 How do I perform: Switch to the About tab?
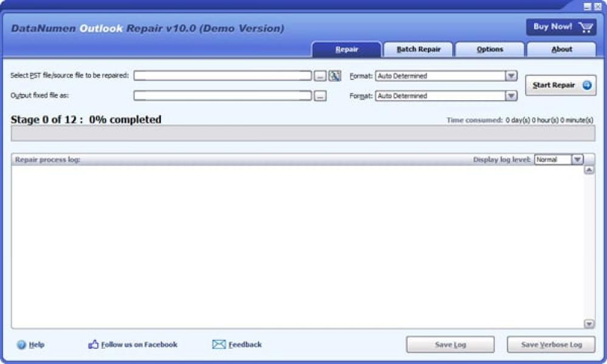(x=560, y=49)
